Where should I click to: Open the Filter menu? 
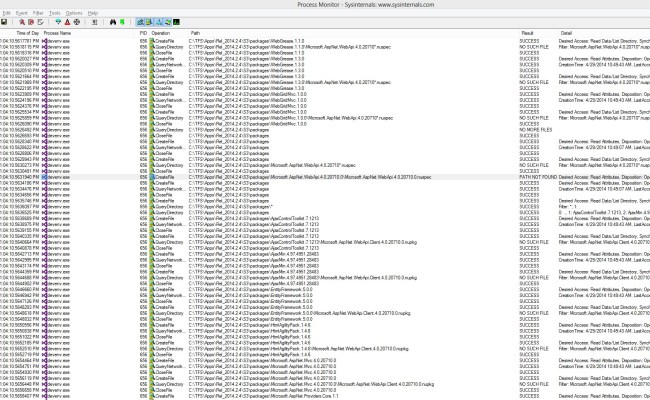click(x=38, y=13)
